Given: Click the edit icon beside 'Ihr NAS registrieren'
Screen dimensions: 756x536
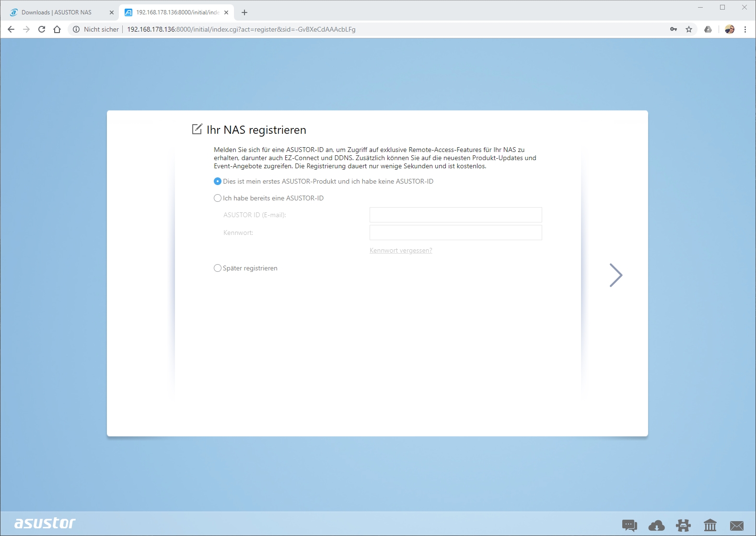Looking at the screenshot, I should (x=197, y=129).
